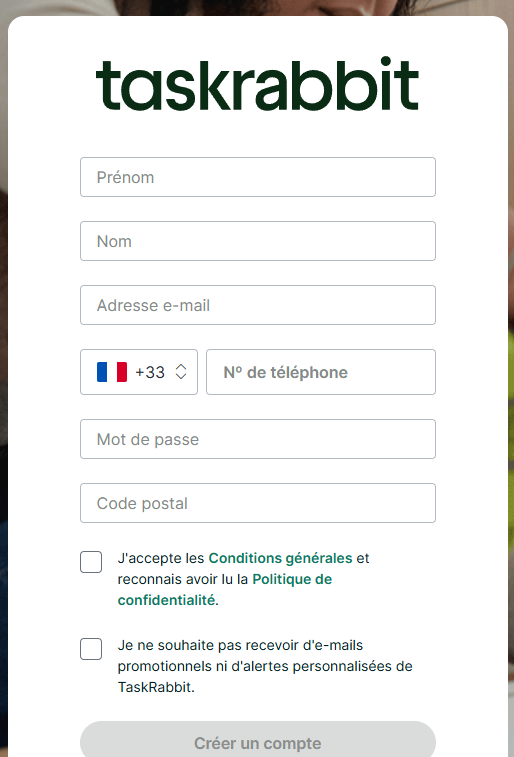The image size is (514, 757).
Task: Click the "J'accepte les" label text
Action: pyautogui.click(x=161, y=558)
